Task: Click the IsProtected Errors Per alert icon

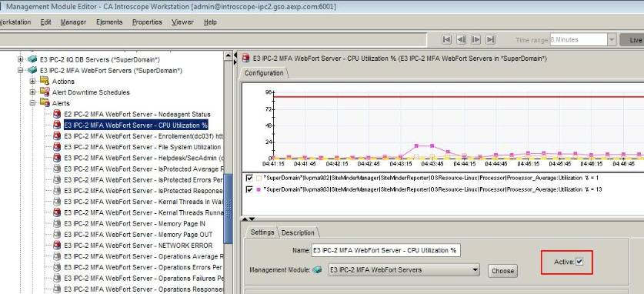Action: pos(57,180)
